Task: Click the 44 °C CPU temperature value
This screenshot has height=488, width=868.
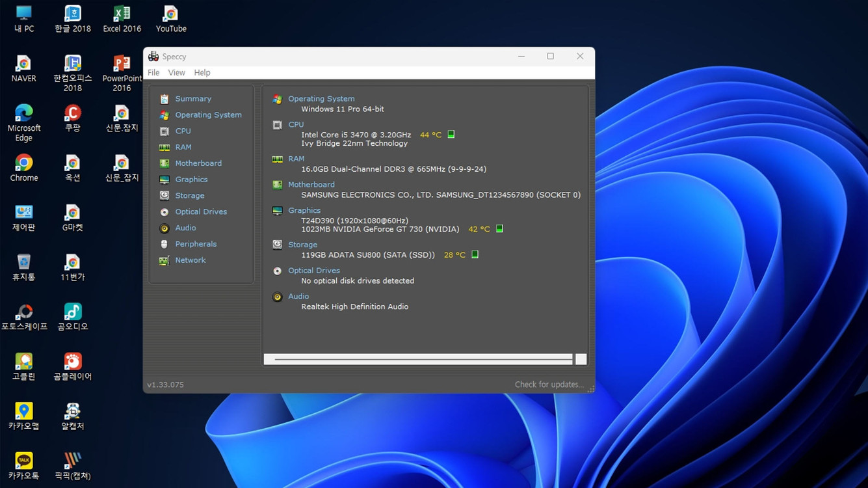Action: pyautogui.click(x=430, y=135)
